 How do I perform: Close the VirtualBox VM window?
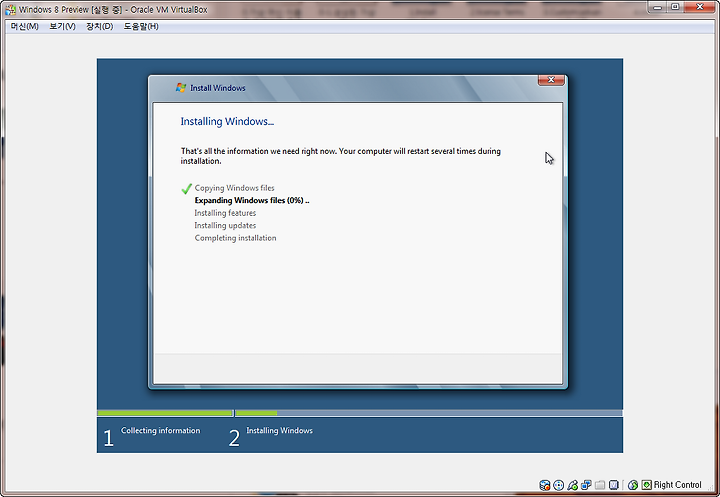tap(700, 7)
